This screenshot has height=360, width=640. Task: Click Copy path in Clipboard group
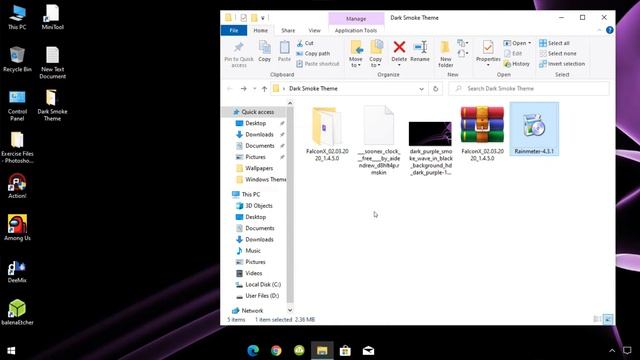(313, 53)
